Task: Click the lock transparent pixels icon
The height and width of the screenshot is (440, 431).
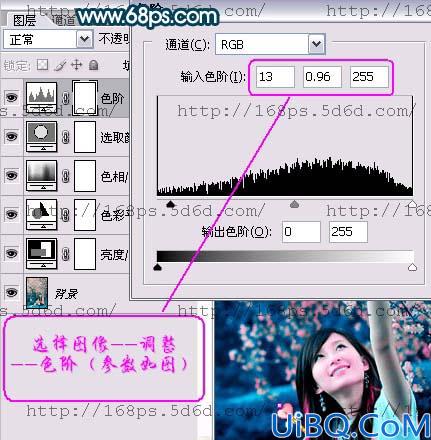Action: (x=42, y=65)
